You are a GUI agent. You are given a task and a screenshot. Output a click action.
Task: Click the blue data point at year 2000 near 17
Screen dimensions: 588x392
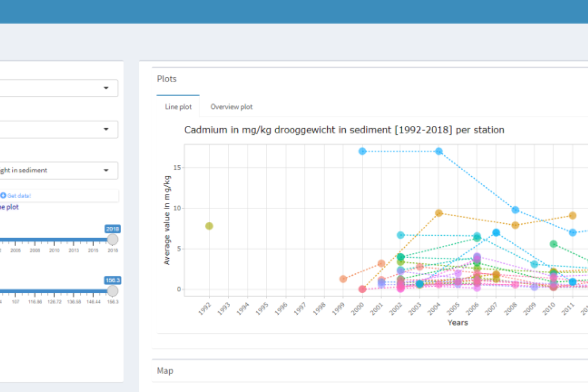362,151
